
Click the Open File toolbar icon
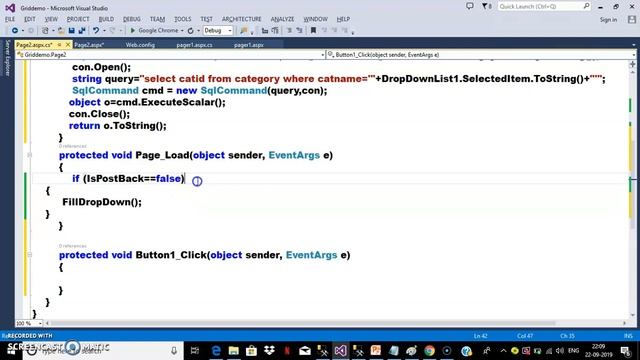pyautogui.click(x=61, y=31)
